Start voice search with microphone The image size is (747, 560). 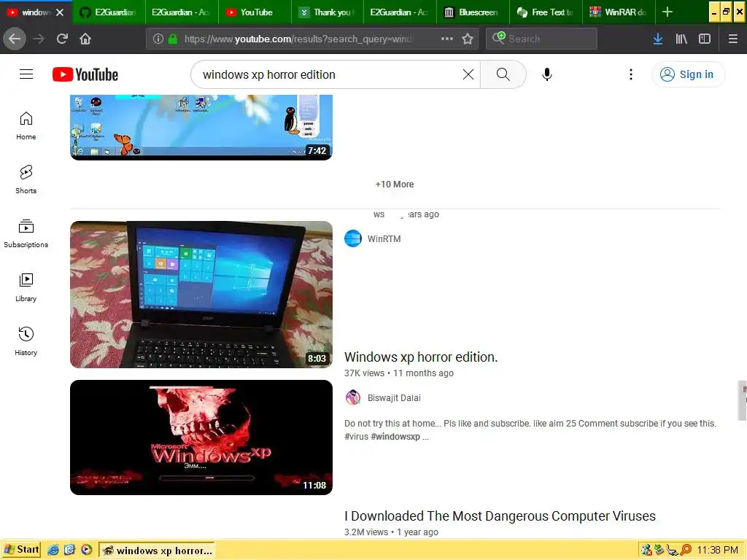click(547, 74)
